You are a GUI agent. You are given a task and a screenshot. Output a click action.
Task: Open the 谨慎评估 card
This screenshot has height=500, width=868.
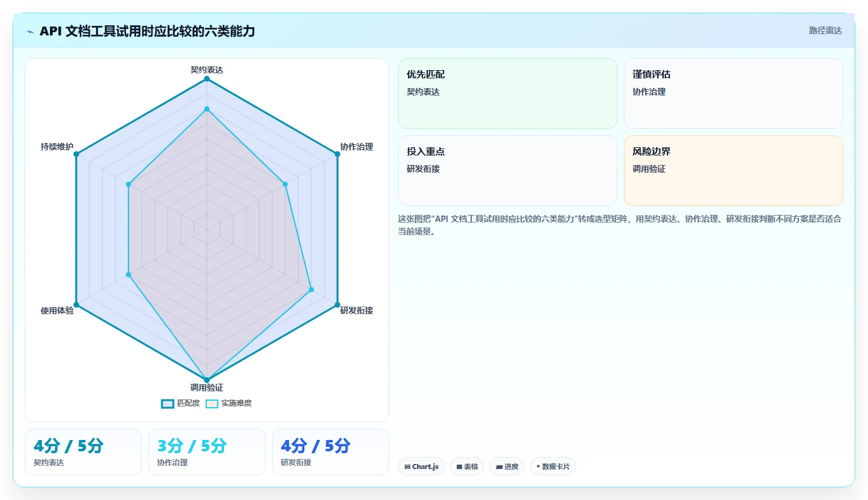(733, 94)
